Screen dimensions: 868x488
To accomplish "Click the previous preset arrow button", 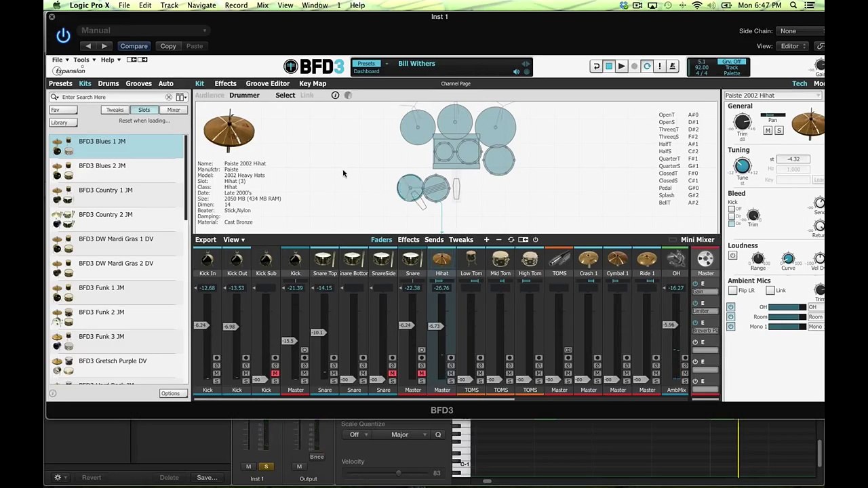I will pos(88,46).
